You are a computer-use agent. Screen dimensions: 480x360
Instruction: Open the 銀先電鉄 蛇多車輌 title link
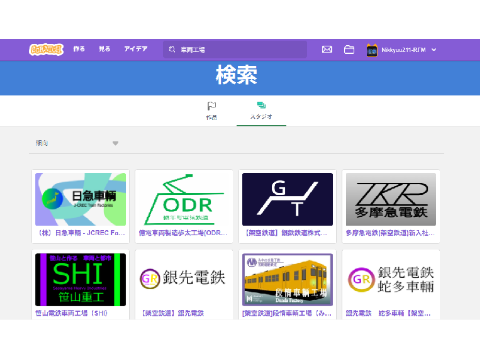(388, 313)
